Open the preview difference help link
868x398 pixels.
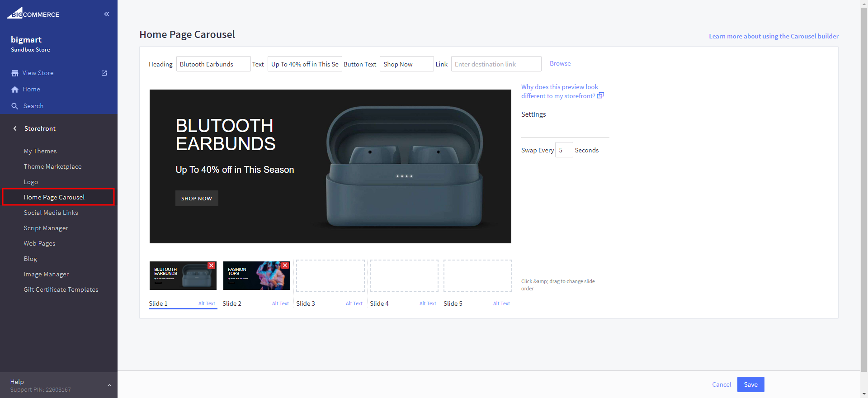pyautogui.click(x=560, y=91)
